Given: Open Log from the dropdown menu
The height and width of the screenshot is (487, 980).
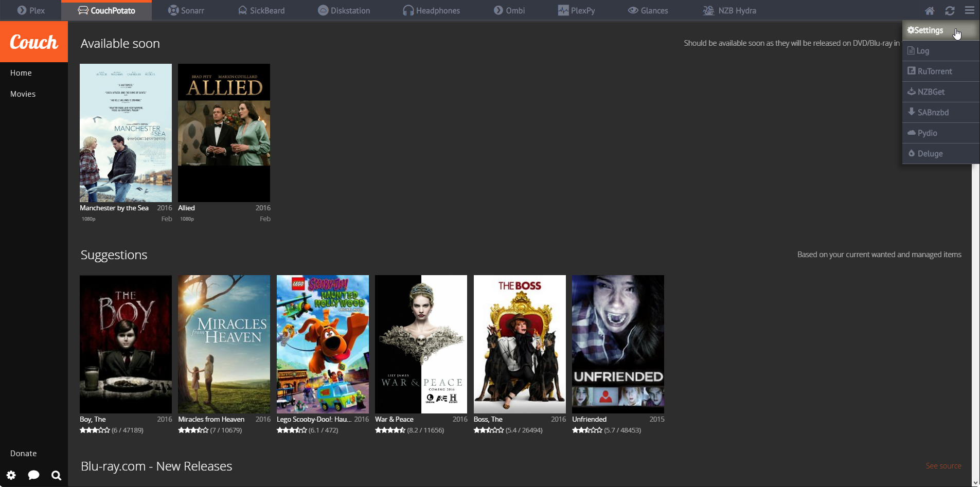Looking at the screenshot, I should click(941, 51).
